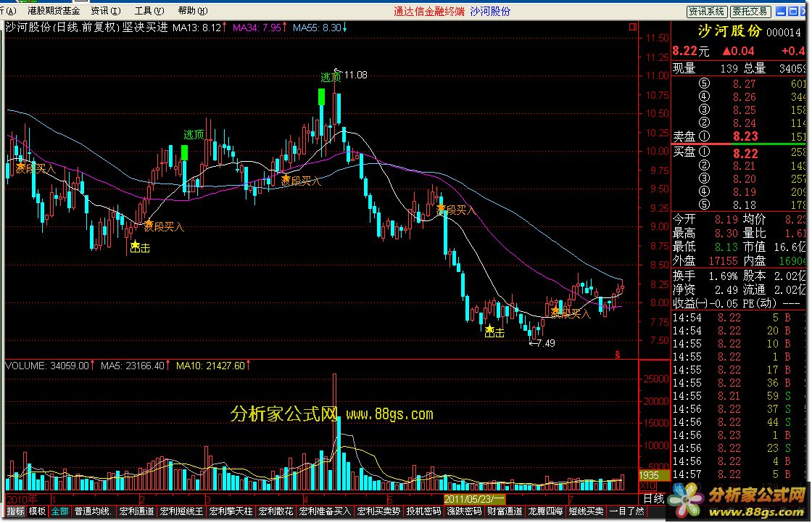Click the 波段买入 star near 9.60 mid-chart
This screenshot has height=523, width=812.
point(286,178)
